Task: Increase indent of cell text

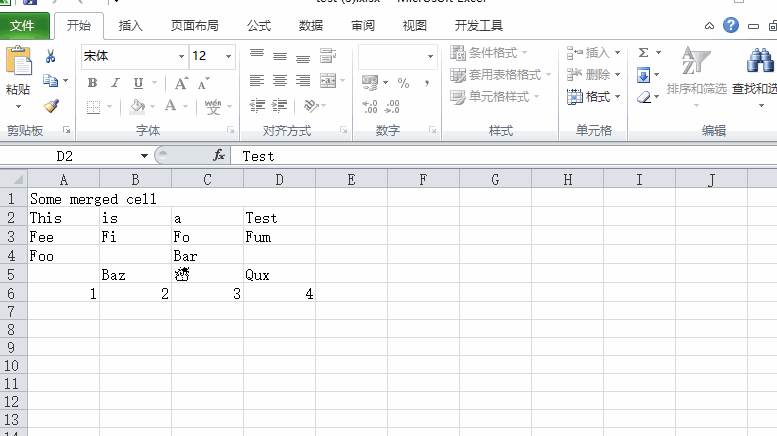Action: (280, 106)
